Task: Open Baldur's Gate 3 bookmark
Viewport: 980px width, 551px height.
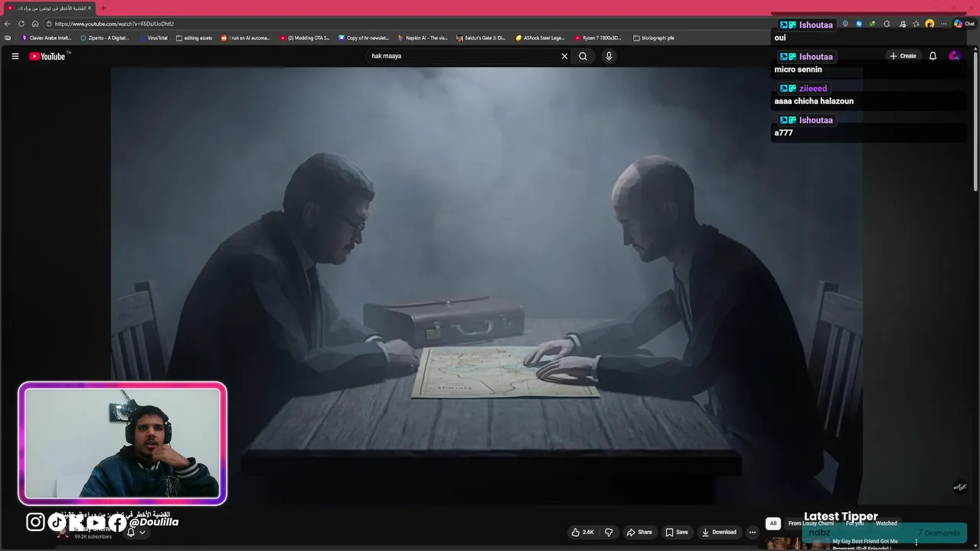Action: pyautogui.click(x=480, y=37)
